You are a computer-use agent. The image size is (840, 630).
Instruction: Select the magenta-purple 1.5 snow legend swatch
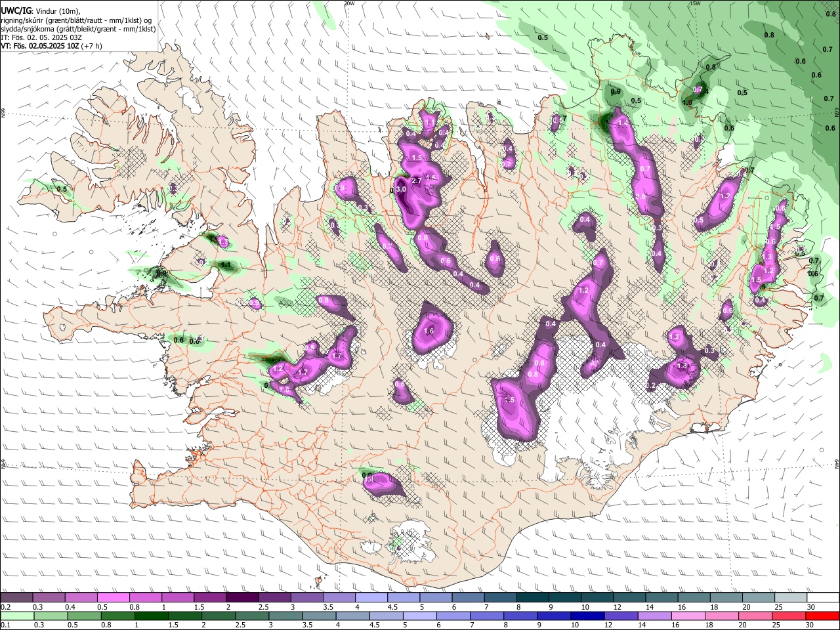coord(209,598)
